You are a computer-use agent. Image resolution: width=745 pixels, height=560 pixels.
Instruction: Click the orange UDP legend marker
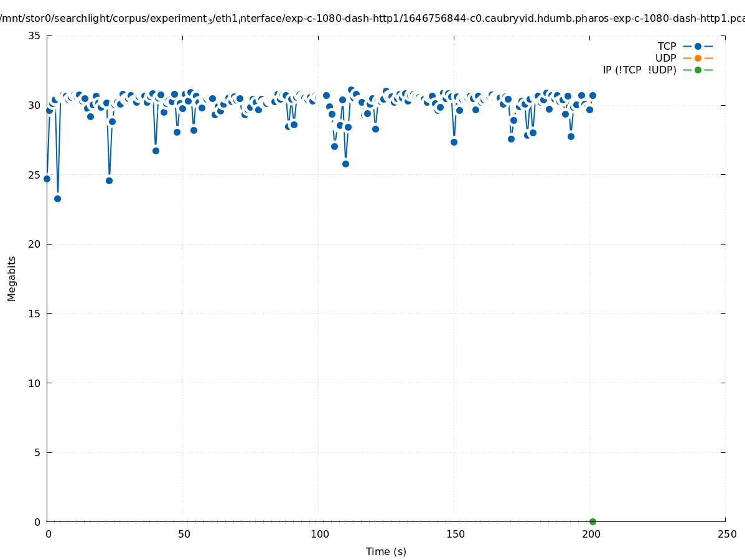(698, 58)
